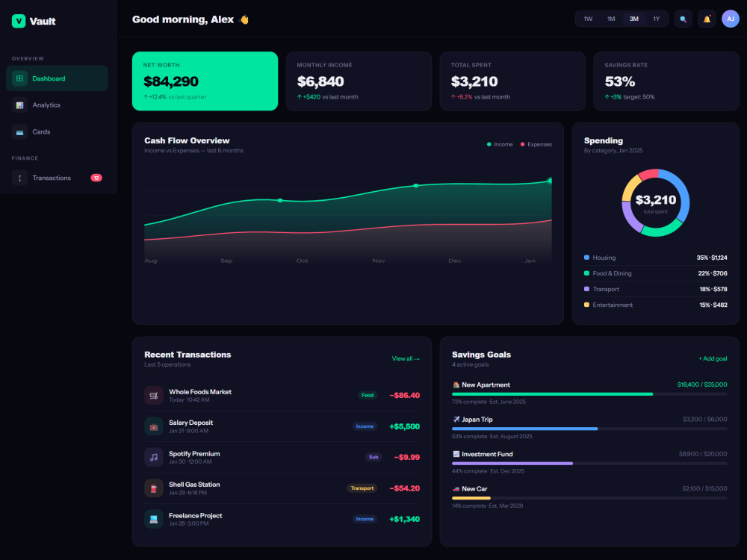Toggle the Expenses legend item

click(x=536, y=144)
